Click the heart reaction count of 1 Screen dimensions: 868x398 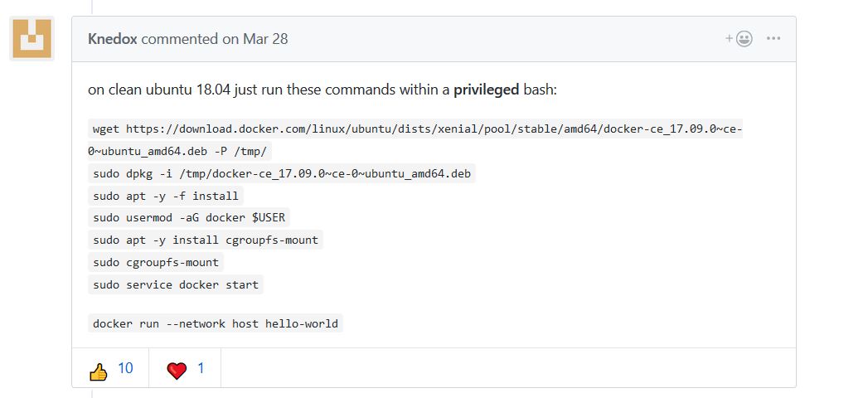[x=201, y=369]
